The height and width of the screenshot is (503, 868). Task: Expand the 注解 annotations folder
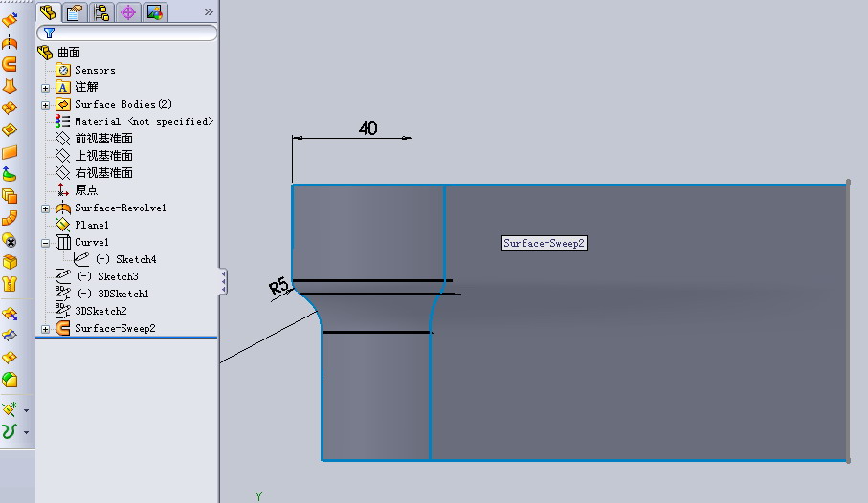[x=45, y=88]
